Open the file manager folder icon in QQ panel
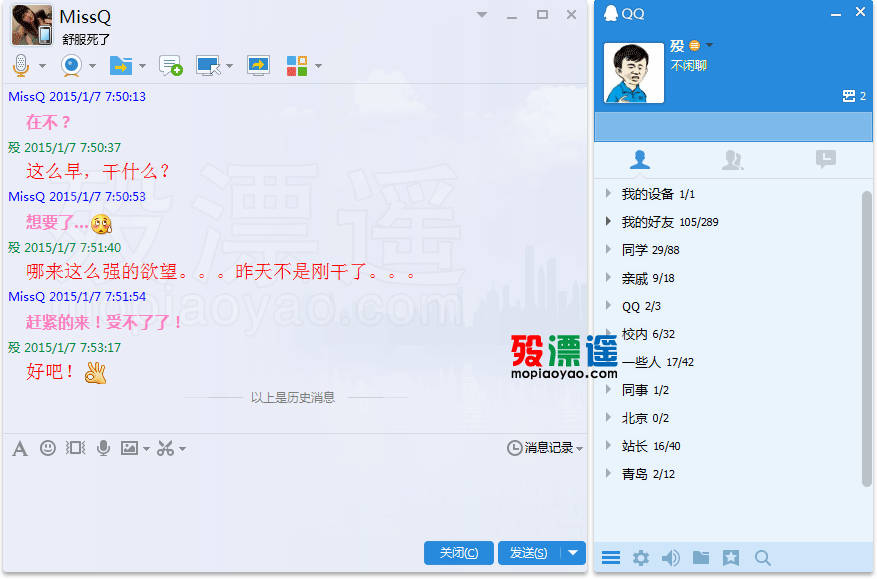This screenshot has width=877, height=579. tap(701, 557)
